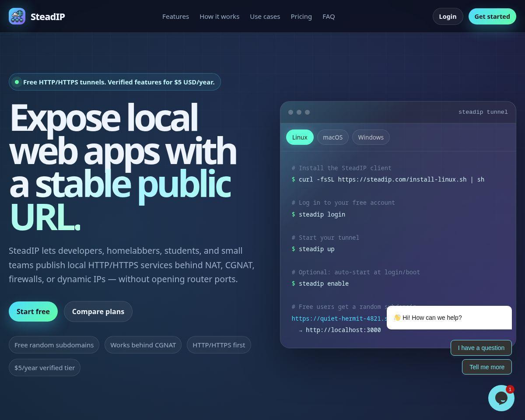Click the Start free button
The height and width of the screenshot is (420, 525).
coord(33,311)
